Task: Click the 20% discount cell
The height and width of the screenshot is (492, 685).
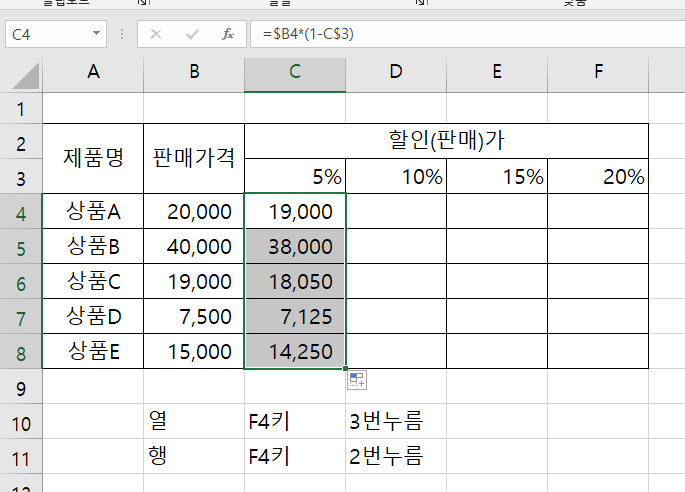Action: tap(598, 176)
